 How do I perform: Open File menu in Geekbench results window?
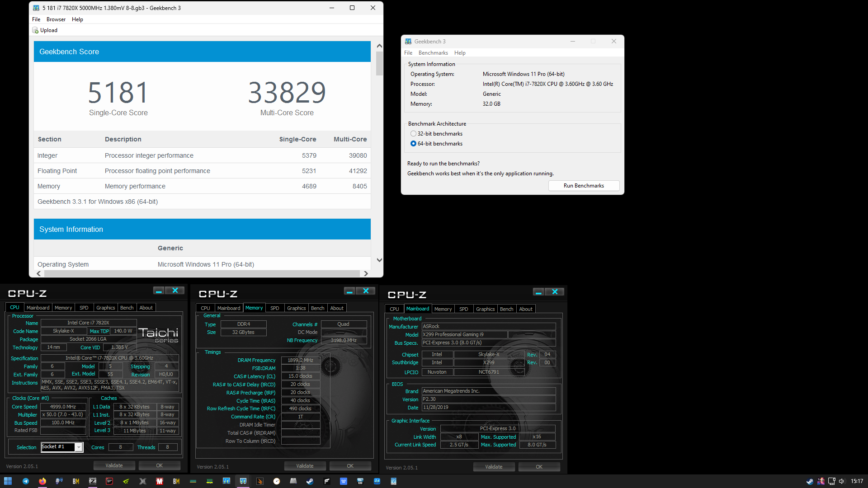pos(36,19)
